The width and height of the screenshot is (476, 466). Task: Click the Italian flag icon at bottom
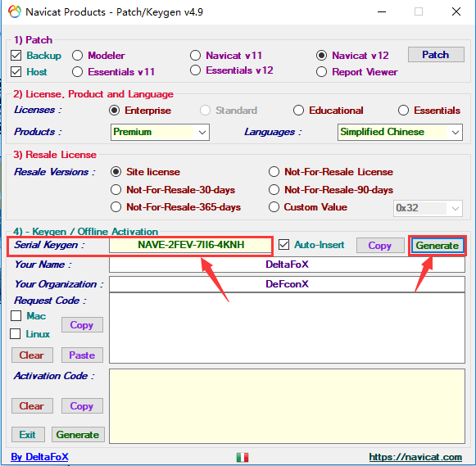pos(243,457)
